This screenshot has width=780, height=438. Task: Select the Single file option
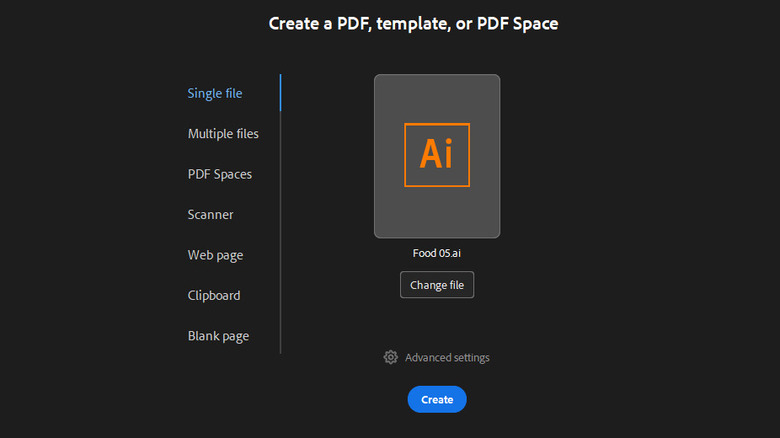tap(215, 93)
